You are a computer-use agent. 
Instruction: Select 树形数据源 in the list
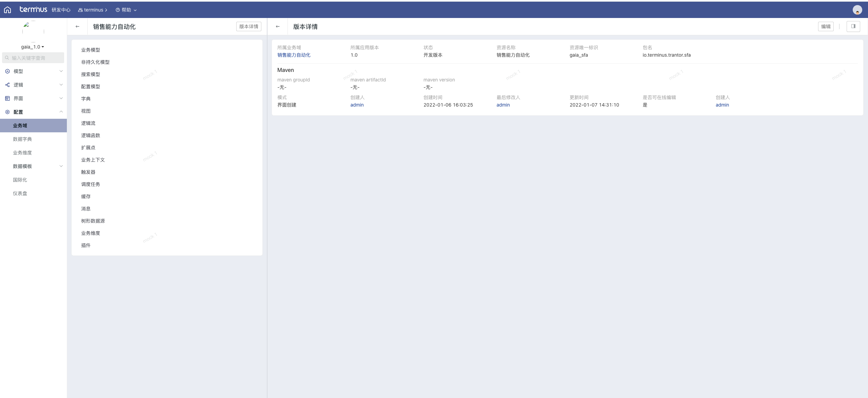tap(93, 221)
